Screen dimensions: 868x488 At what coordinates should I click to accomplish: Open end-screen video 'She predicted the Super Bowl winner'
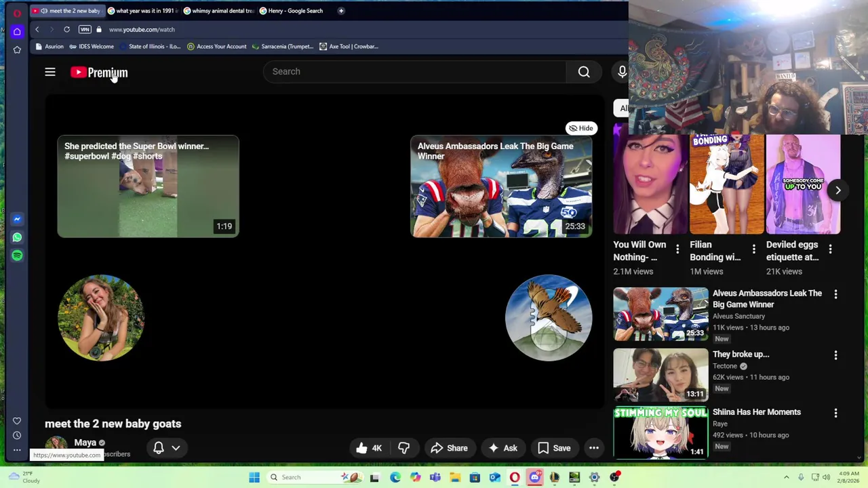coord(148,186)
